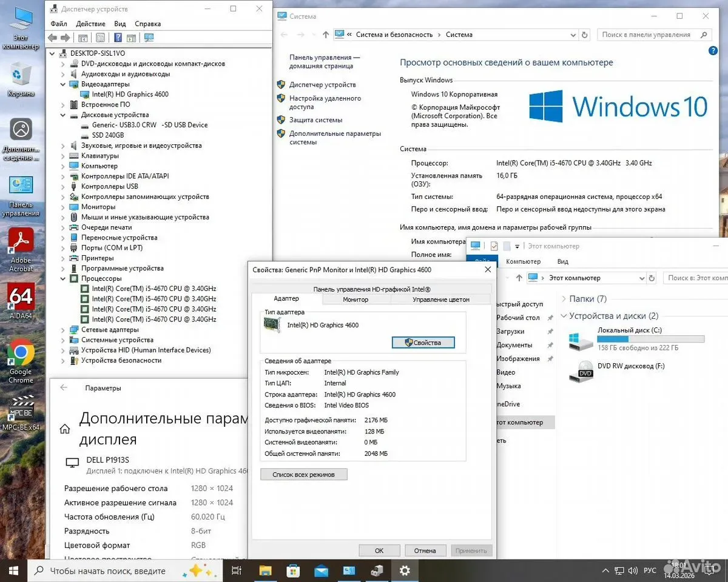This screenshot has height=582, width=728.
Task: Collapse the Устройства и диски (2) group
Action: [x=564, y=316]
